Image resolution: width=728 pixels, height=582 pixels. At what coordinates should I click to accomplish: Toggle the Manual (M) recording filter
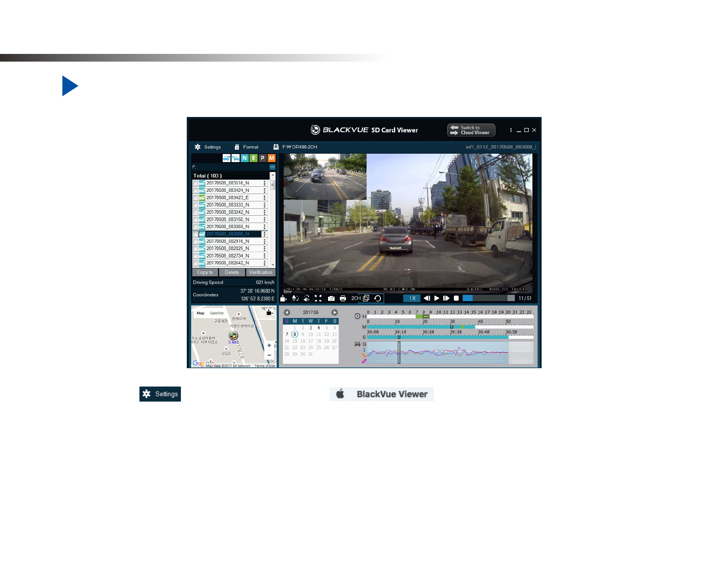[x=272, y=158]
